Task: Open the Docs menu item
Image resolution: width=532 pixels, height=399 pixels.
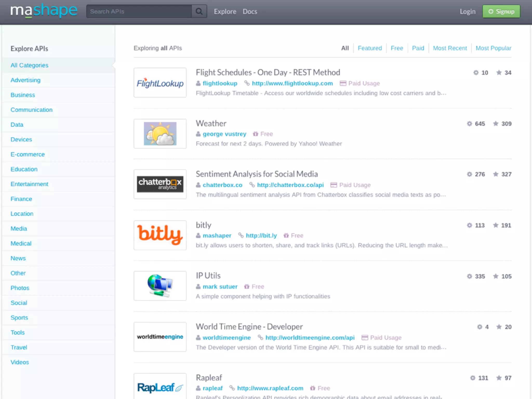Action: click(250, 12)
